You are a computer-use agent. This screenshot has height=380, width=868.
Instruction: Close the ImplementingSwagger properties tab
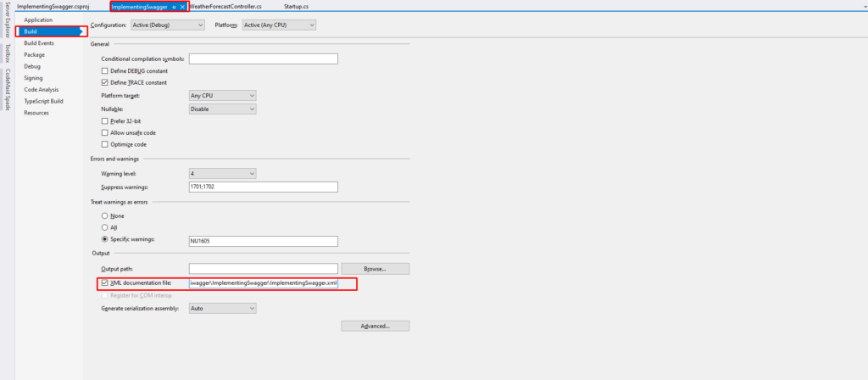click(x=182, y=7)
